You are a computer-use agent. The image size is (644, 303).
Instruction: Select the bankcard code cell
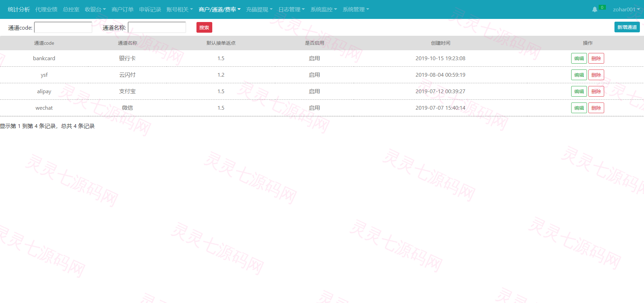tap(44, 58)
